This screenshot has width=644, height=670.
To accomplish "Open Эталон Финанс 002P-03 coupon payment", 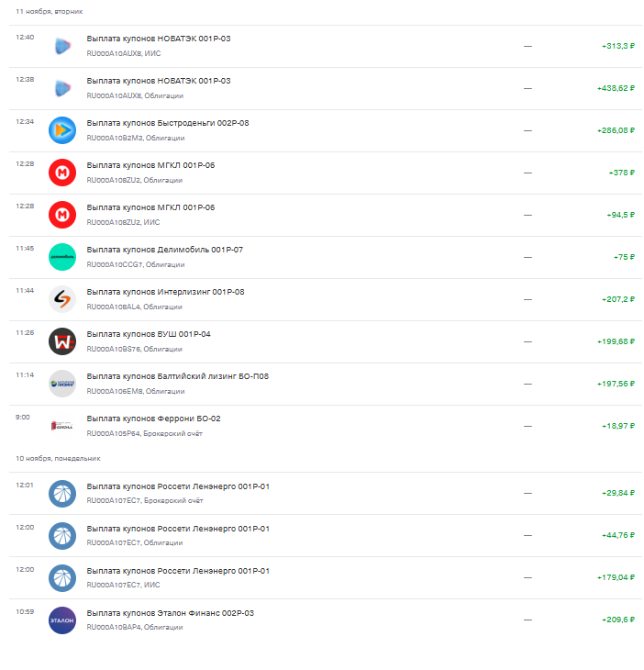I will coord(326,620).
